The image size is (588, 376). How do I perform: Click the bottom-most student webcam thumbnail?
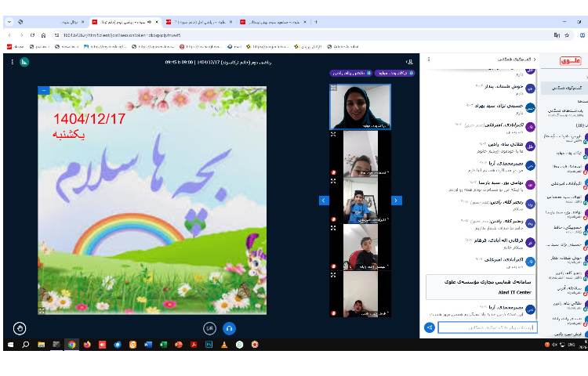coord(361,295)
